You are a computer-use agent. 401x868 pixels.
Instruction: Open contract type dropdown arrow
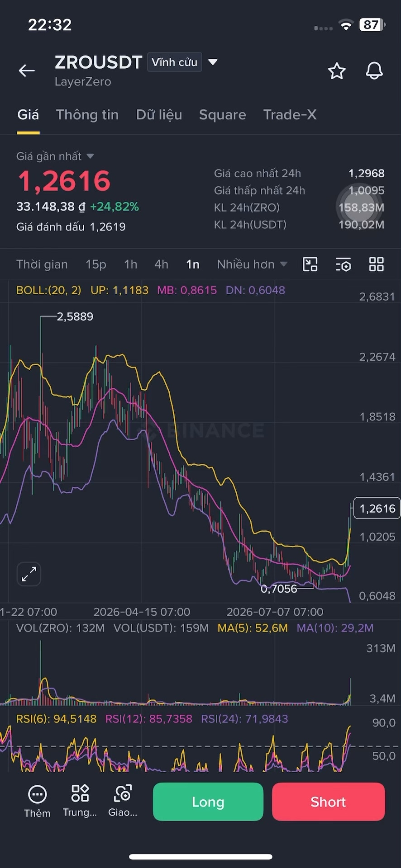click(x=213, y=62)
